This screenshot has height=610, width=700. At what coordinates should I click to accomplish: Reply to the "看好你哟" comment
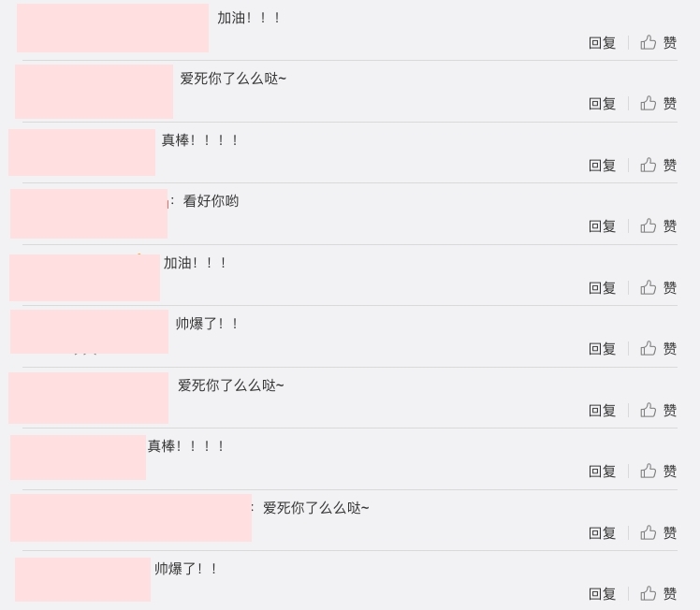[x=602, y=226]
